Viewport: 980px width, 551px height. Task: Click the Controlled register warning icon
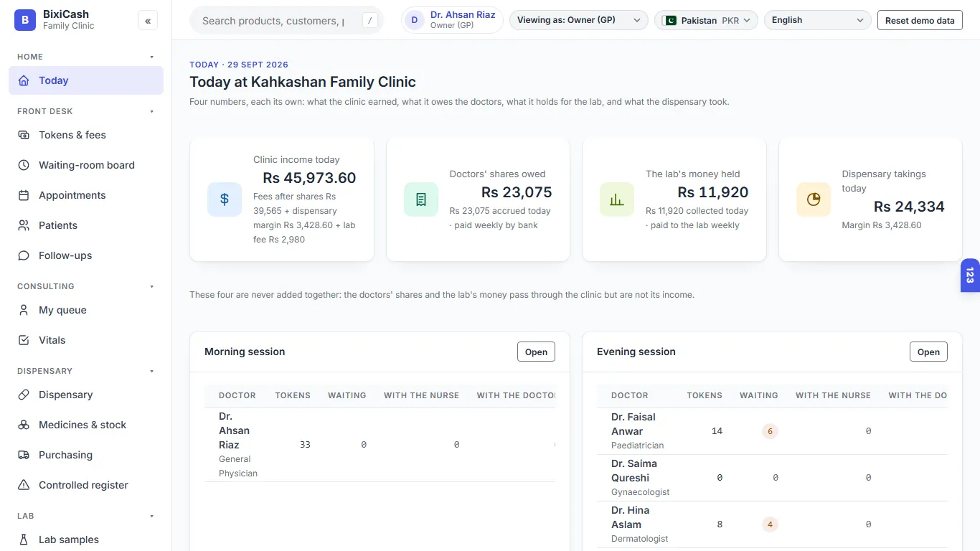(24, 485)
